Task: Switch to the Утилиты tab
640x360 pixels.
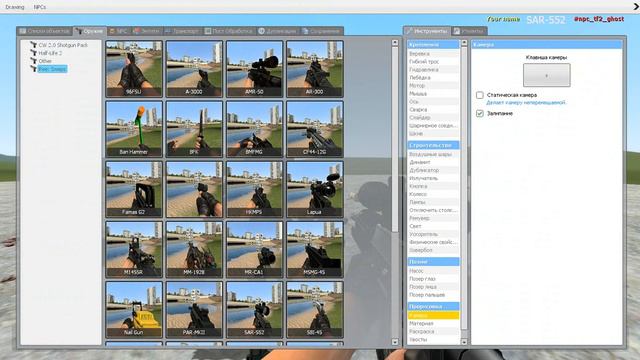Action: click(469, 31)
